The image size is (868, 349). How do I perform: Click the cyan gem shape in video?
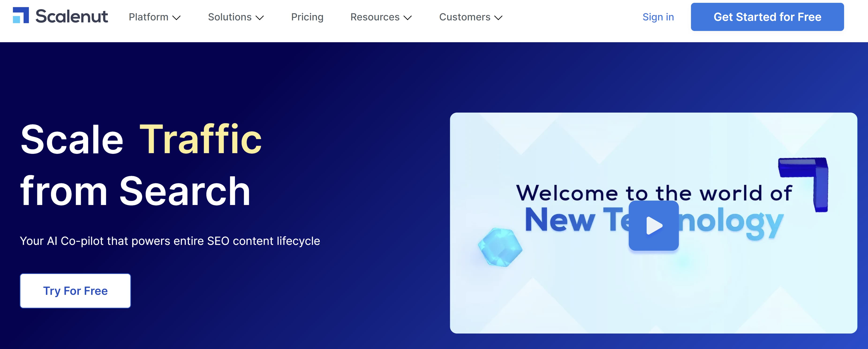500,247
